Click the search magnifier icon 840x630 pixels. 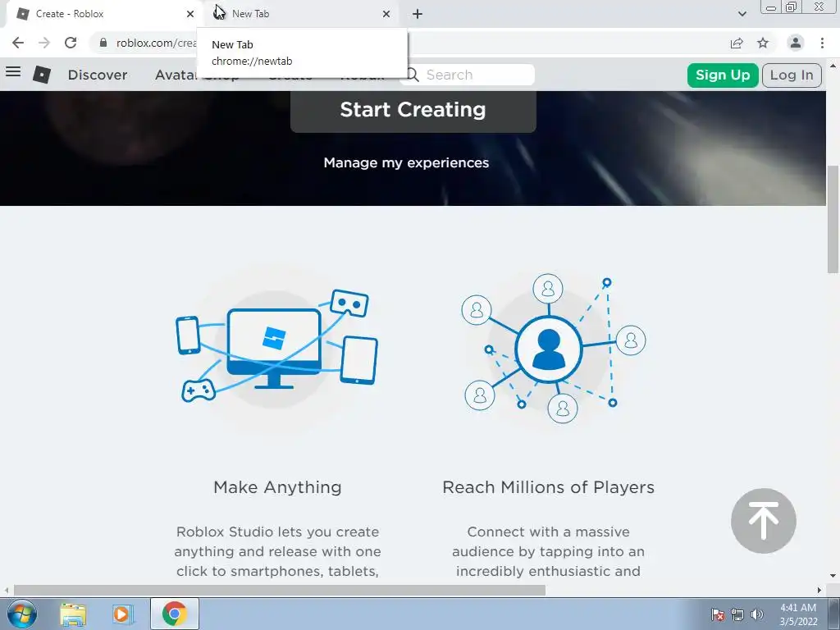point(412,75)
